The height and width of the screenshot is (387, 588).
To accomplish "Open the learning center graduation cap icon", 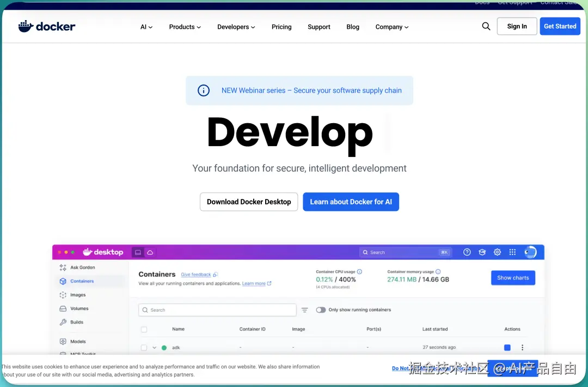I will point(482,252).
